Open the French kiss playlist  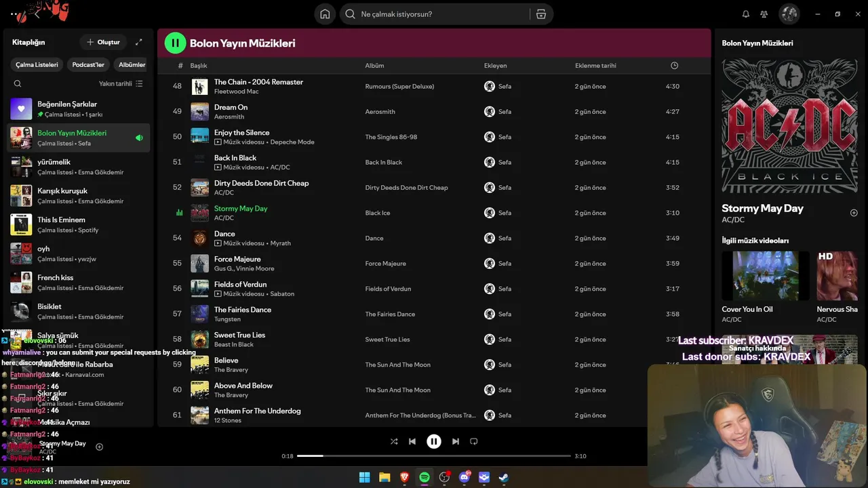(79, 283)
